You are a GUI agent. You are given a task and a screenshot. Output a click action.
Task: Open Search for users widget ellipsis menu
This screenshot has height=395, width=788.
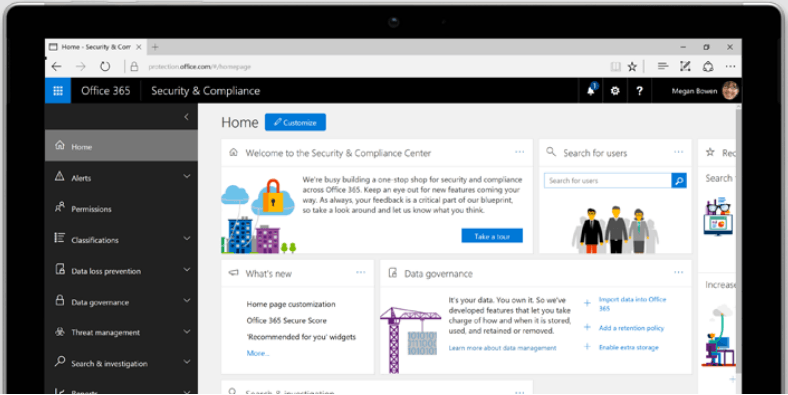[678, 152]
